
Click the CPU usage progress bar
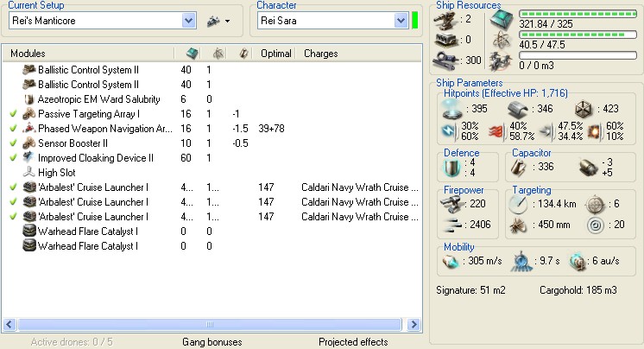(578, 14)
